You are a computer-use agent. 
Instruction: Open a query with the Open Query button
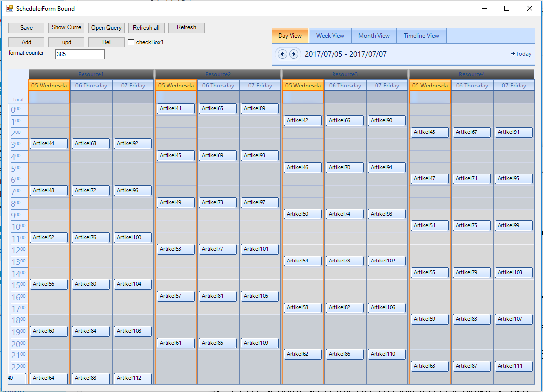coord(106,28)
